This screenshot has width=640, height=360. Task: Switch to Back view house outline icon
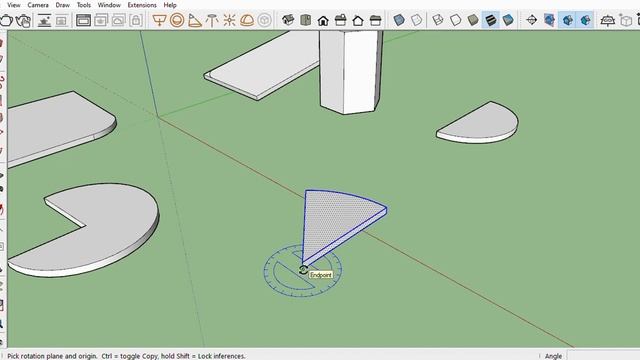358,20
